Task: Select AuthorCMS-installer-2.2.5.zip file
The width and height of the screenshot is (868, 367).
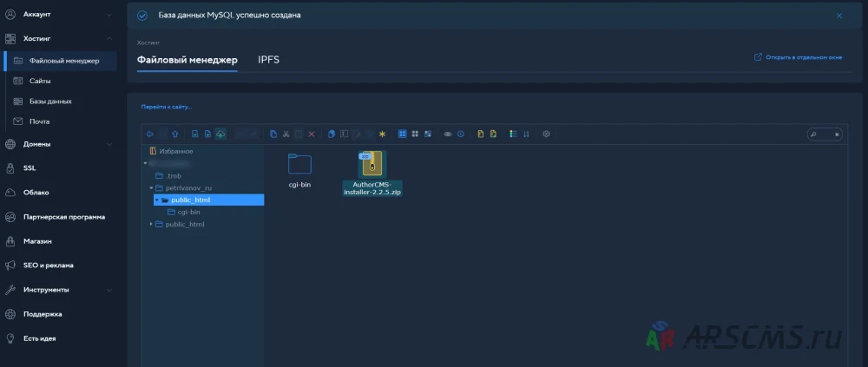Action: coord(372,174)
